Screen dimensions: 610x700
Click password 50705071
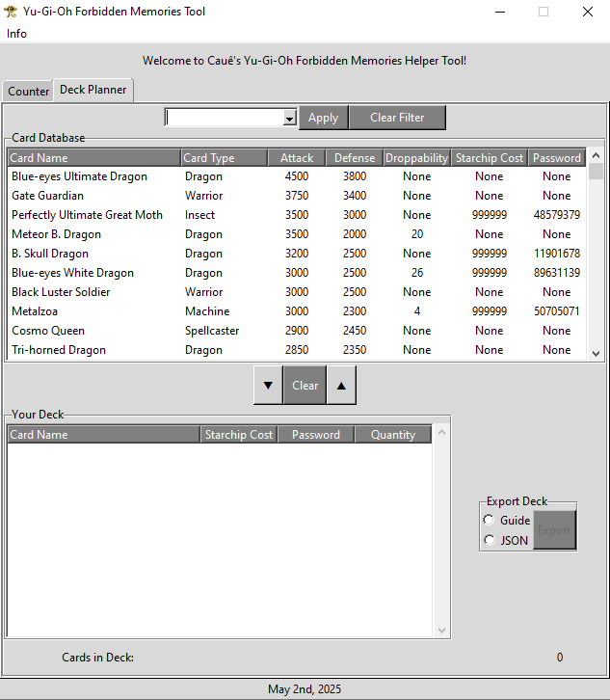pos(557,311)
